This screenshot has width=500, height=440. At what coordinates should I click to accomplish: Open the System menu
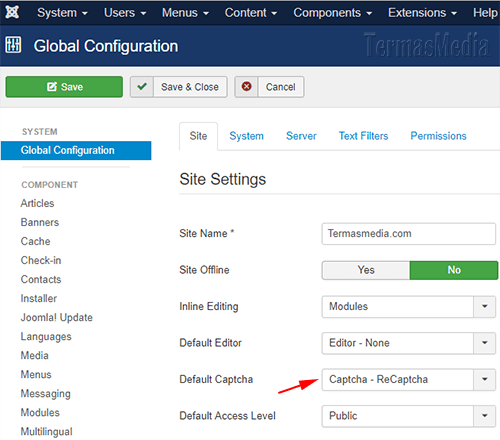point(62,13)
